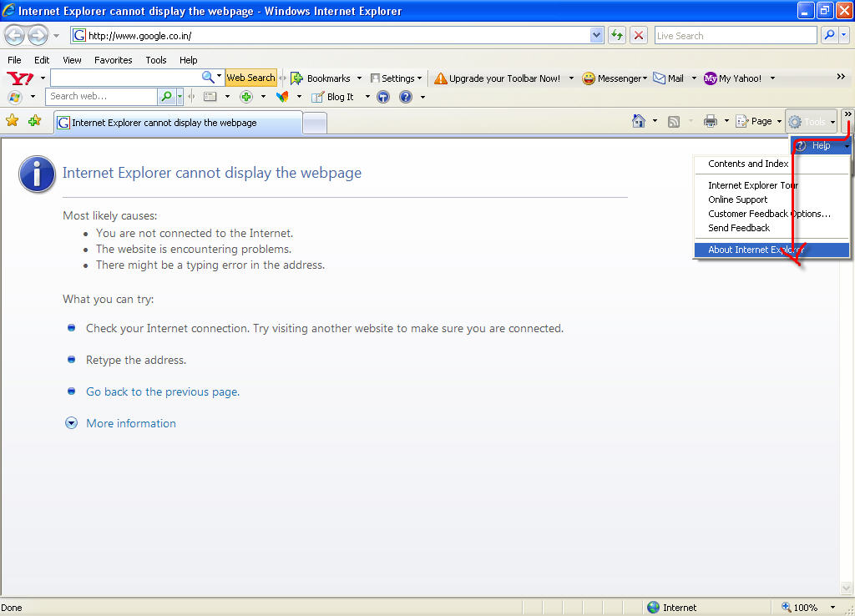855x616 pixels.
Task: Click the blue help question mark icon
Action: [406, 97]
